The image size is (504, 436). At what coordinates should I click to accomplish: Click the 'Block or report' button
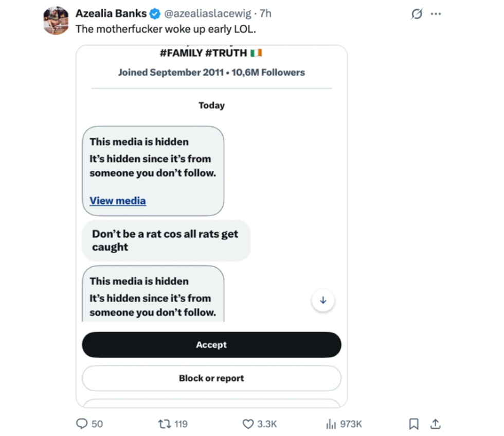(211, 378)
